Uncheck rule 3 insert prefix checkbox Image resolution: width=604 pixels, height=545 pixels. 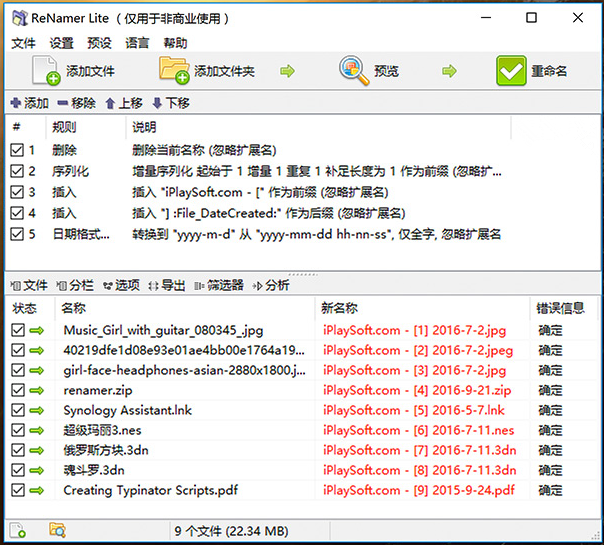coord(17,192)
